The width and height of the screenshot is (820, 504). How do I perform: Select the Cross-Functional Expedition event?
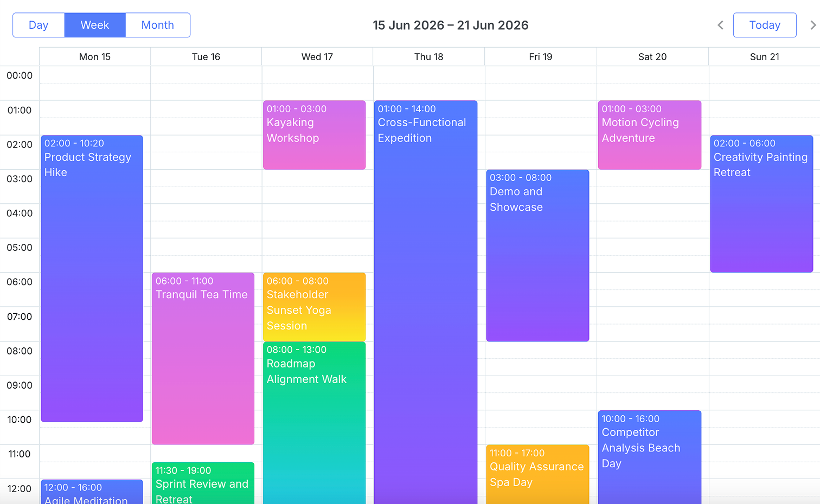pyautogui.click(x=426, y=302)
